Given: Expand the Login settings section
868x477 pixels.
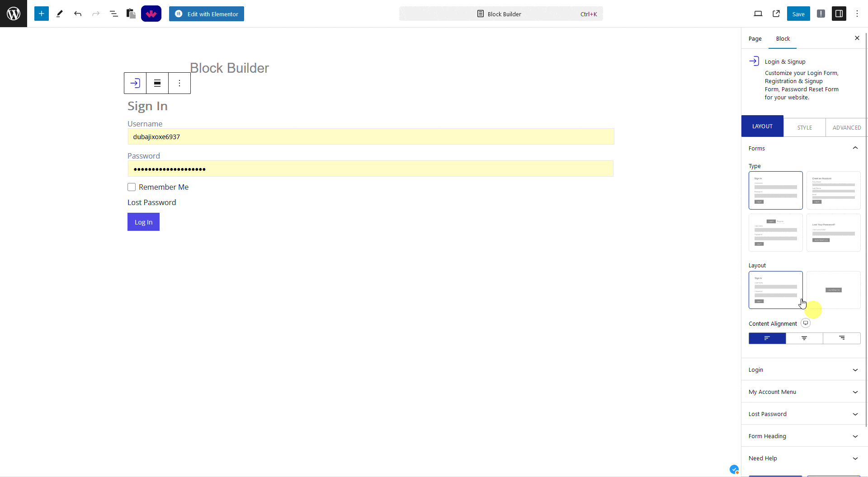Looking at the screenshot, I should [x=803, y=369].
